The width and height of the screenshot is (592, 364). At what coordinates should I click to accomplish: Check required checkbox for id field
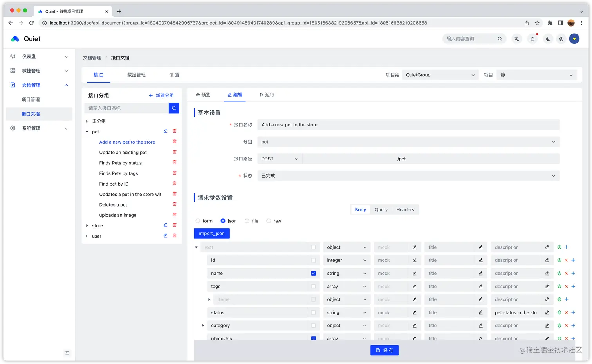pyautogui.click(x=313, y=260)
